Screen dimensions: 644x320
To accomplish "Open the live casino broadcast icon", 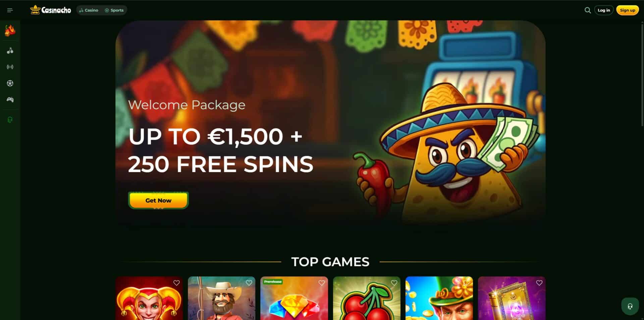I will point(10,67).
